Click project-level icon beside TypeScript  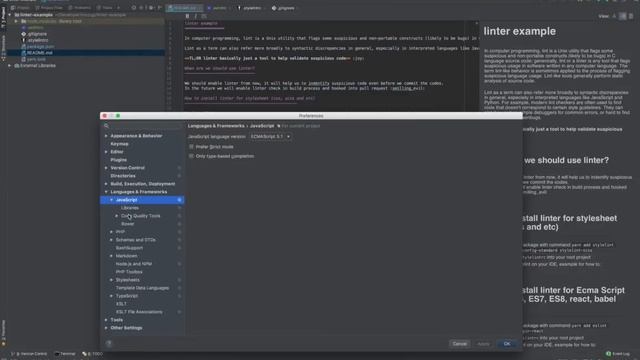pyautogui.click(x=179, y=296)
